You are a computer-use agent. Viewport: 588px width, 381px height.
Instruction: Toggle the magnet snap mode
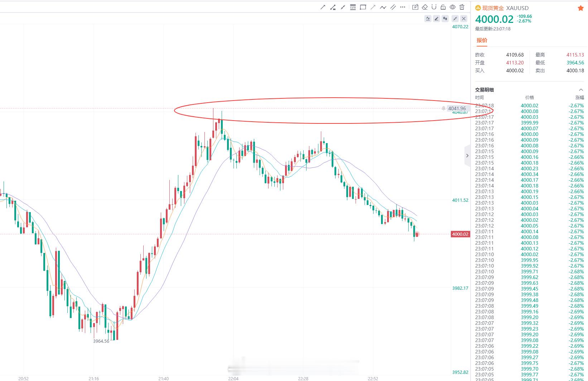[x=434, y=7]
